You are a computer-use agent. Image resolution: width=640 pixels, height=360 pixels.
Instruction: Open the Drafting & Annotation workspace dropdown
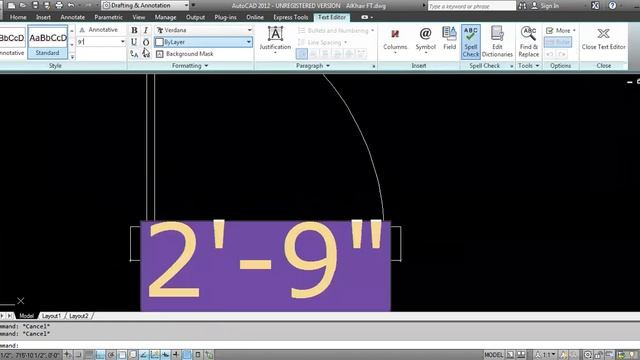(x=145, y=5)
